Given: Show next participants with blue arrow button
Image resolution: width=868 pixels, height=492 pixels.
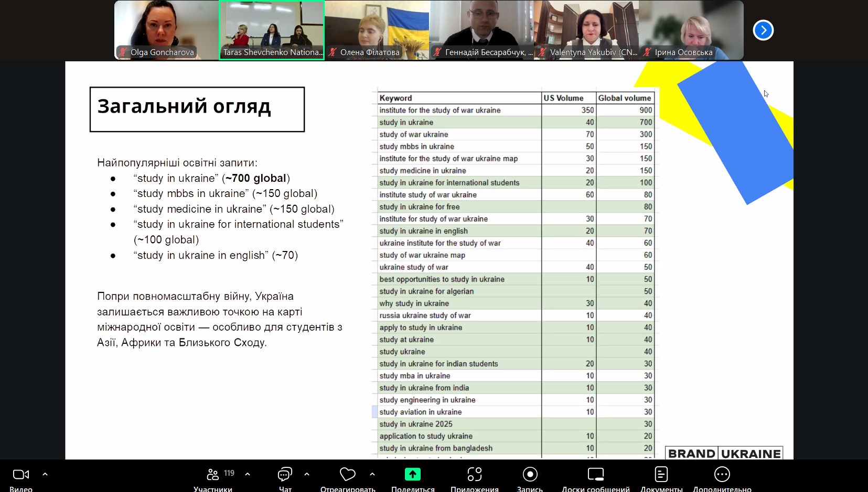Looking at the screenshot, I should pos(763,30).
